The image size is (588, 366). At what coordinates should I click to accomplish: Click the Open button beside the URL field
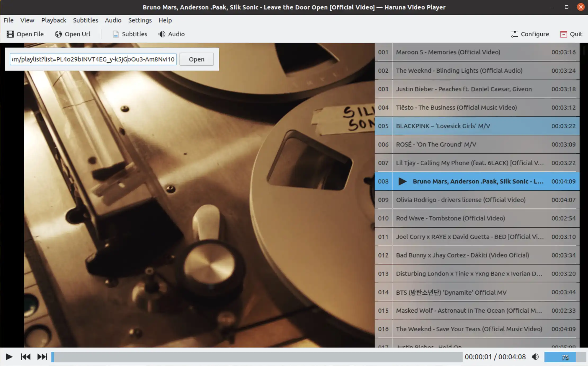coord(197,59)
